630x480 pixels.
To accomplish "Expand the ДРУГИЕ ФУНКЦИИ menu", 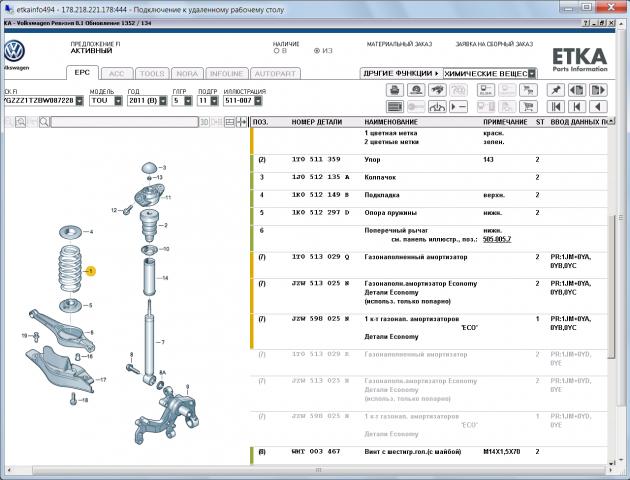I will [x=401, y=74].
